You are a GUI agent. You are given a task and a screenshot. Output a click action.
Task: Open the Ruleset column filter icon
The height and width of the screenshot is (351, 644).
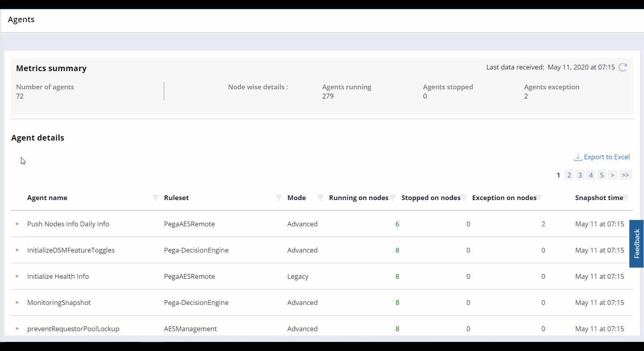[279, 198]
